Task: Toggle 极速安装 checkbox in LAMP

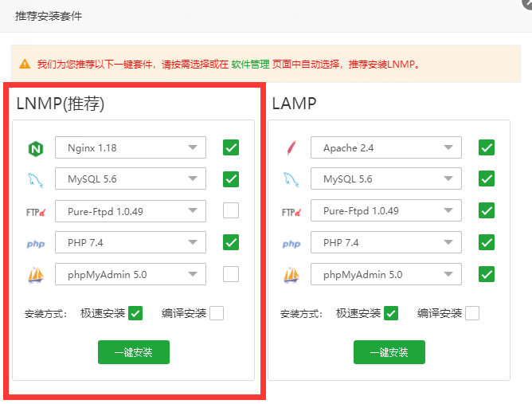Action: coord(391,313)
